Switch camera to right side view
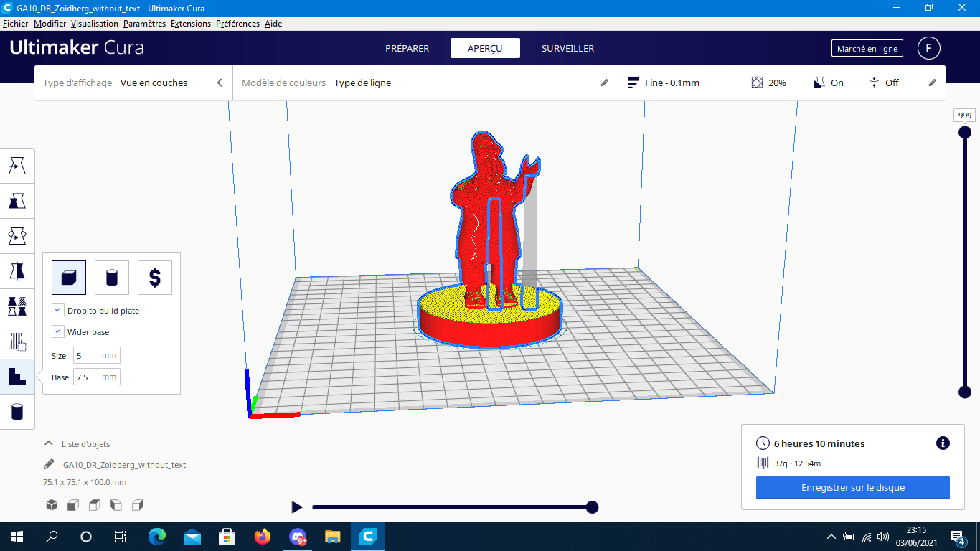The image size is (980, 551). pyautogui.click(x=138, y=505)
